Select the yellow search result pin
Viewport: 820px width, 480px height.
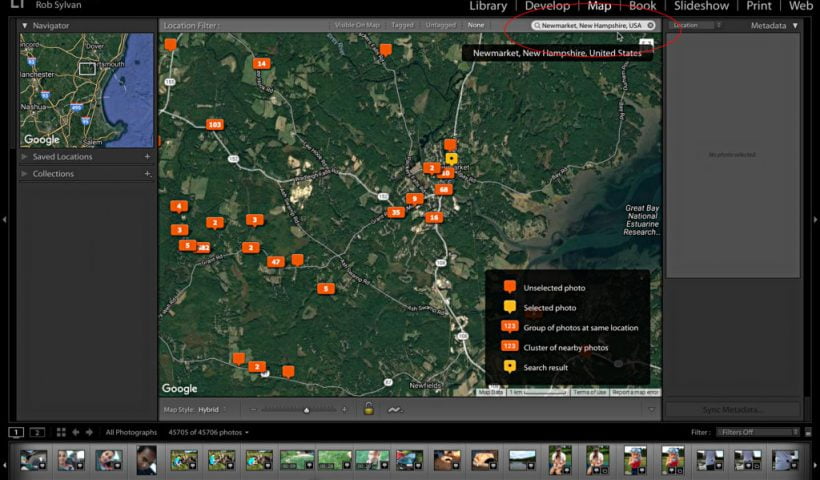tap(451, 159)
